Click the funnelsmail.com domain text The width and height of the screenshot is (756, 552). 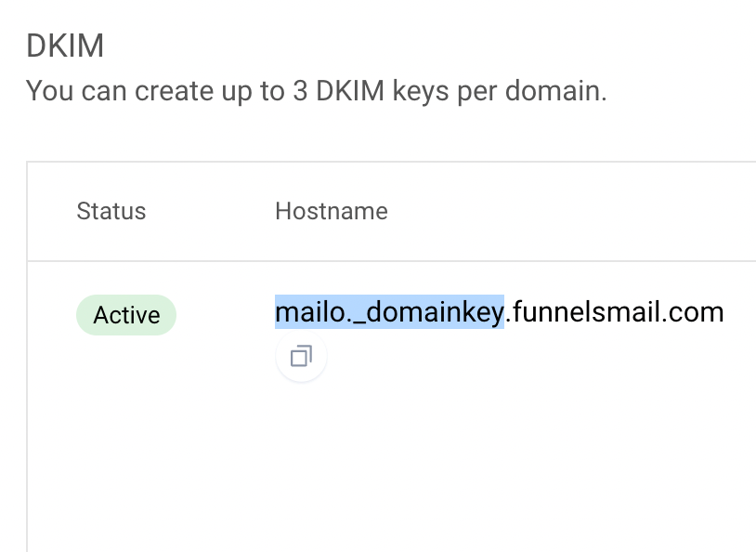click(615, 311)
